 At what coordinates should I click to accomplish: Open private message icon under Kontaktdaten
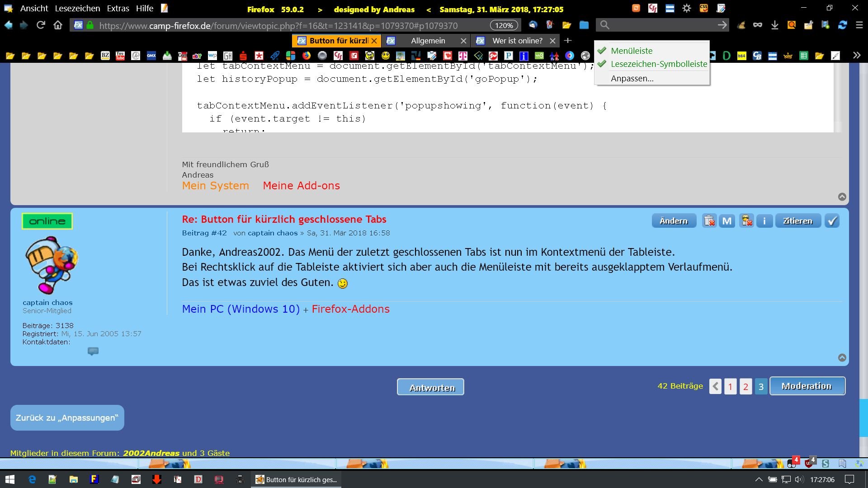(93, 351)
